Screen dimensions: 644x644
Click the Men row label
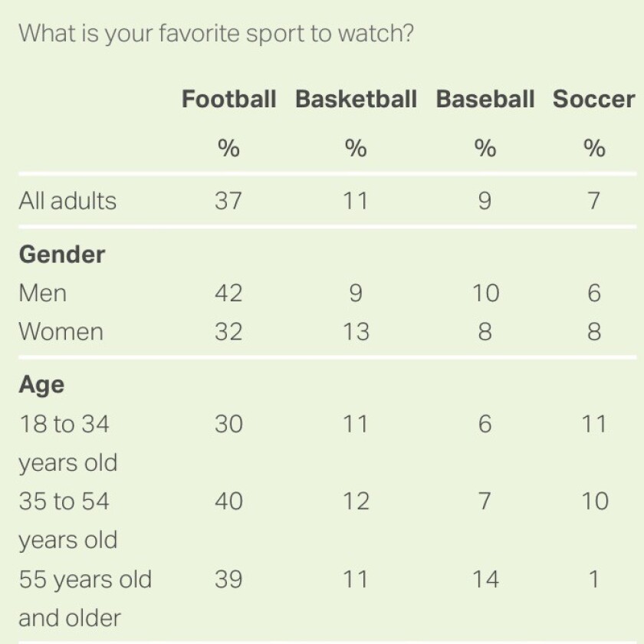point(43,293)
